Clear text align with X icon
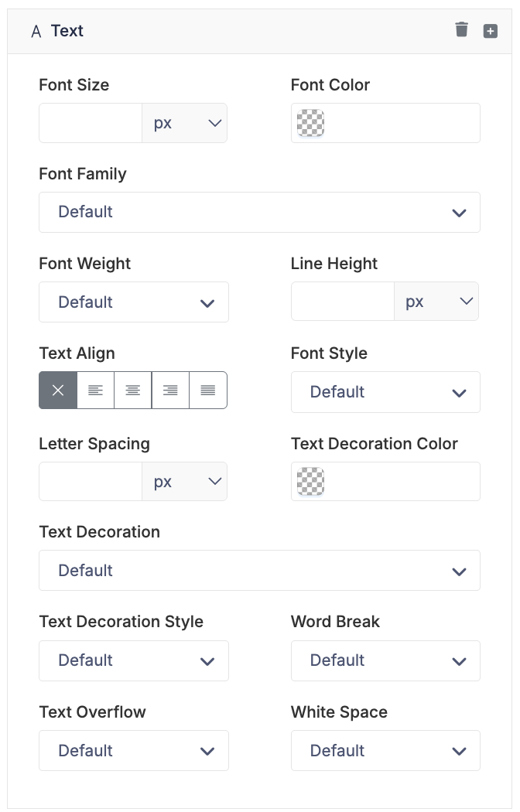The width and height of the screenshot is (520, 812). tap(58, 391)
